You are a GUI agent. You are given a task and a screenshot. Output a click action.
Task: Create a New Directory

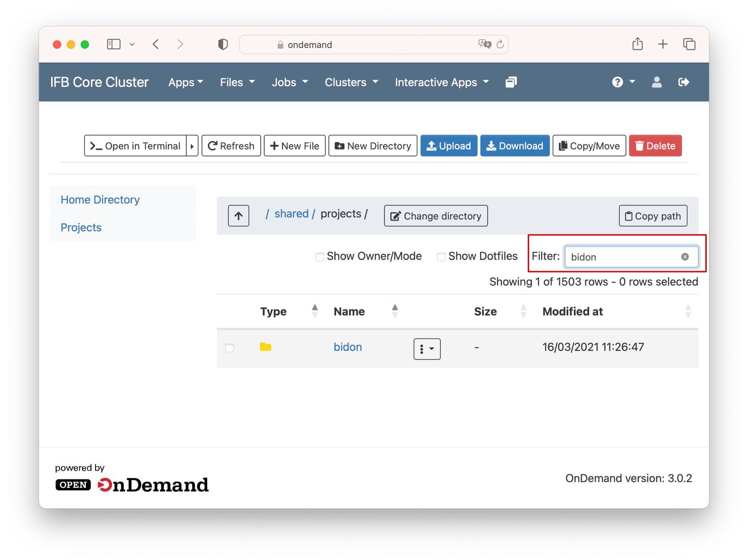click(373, 146)
